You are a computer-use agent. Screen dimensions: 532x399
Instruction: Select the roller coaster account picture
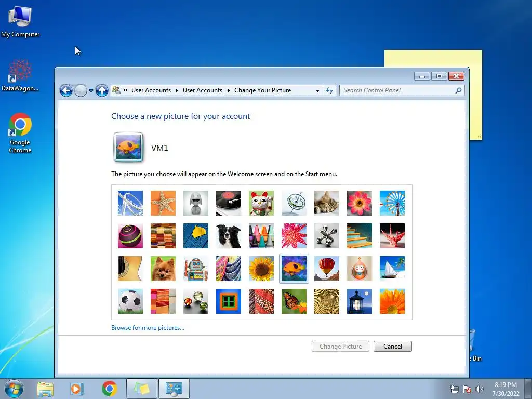130,203
